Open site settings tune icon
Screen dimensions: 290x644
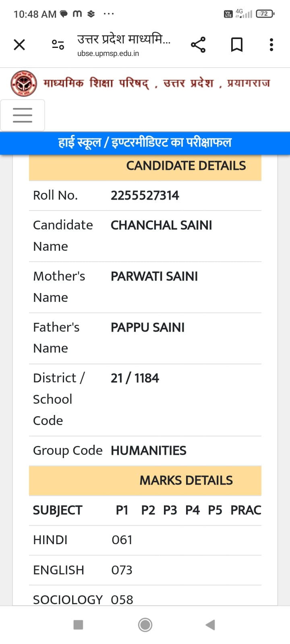[58, 45]
